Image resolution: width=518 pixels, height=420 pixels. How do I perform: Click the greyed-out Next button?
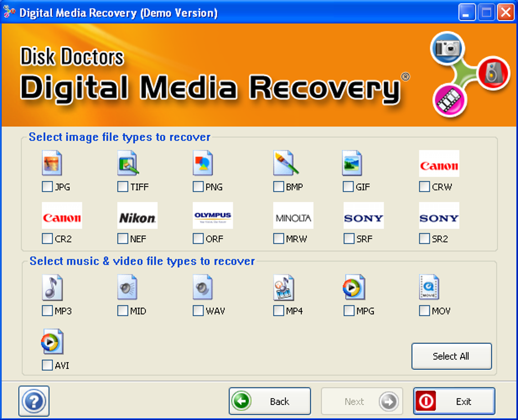pyautogui.click(x=362, y=401)
